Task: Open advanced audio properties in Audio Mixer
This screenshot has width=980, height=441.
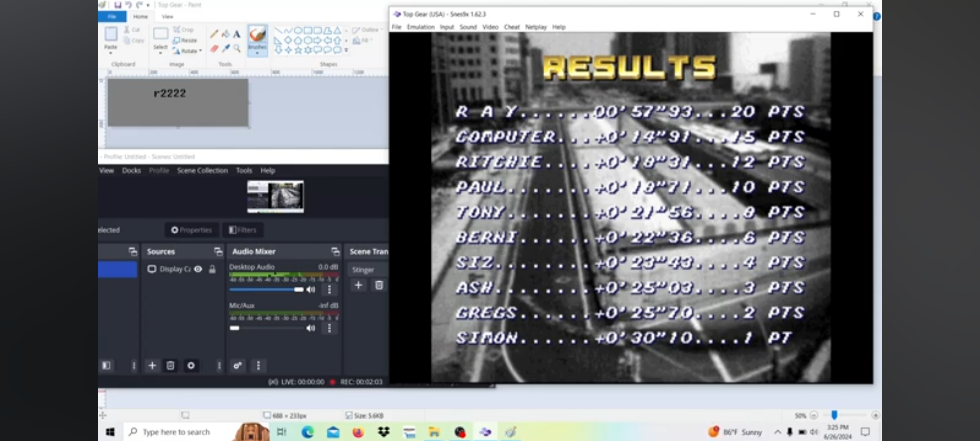Action: [x=237, y=365]
